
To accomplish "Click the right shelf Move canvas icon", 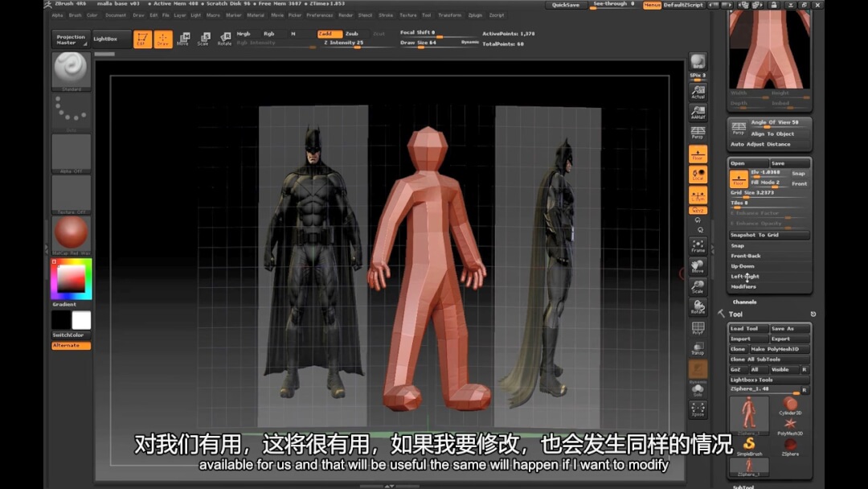I will tap(698, 266).
